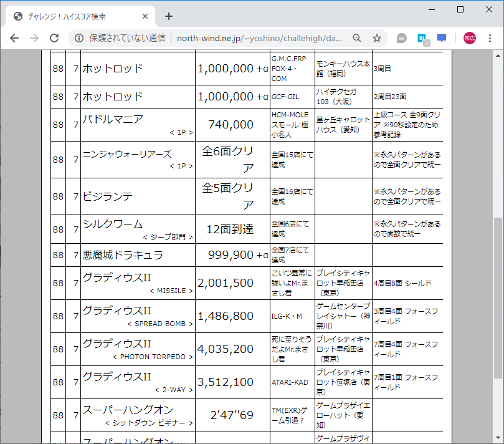Click the blue 'BL' extension icon
Image resolution: width=504 pixels, height=444 pixels.
421,38
